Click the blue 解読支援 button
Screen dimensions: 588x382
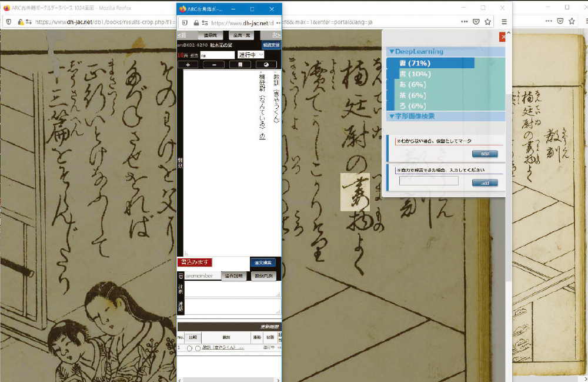271,45
